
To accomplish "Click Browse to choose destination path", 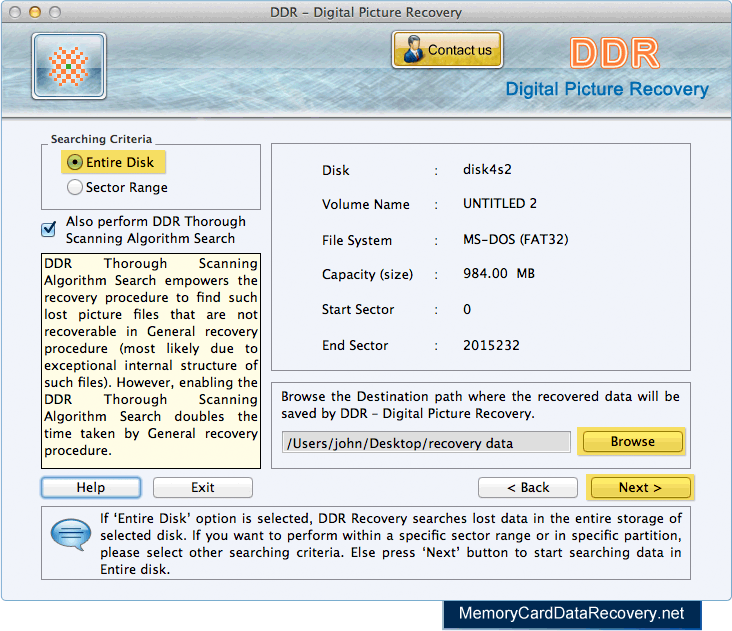I will coord(633,442).
